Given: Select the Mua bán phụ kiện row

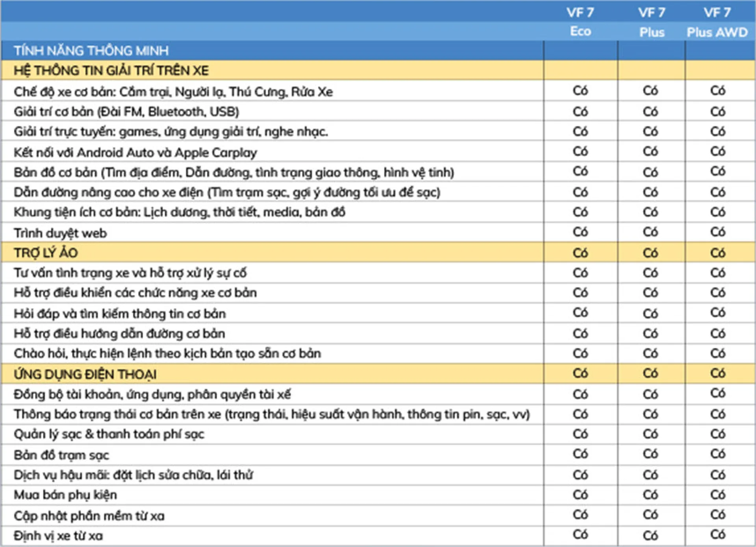Looking at the screenshot, I should pos(65,495).
